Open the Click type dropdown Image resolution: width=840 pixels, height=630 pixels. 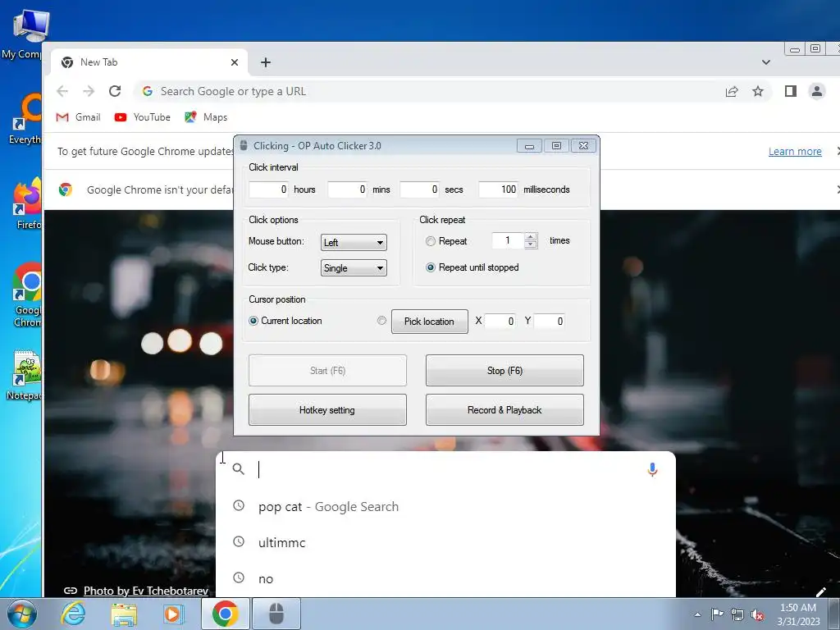[x=354, y=268]
